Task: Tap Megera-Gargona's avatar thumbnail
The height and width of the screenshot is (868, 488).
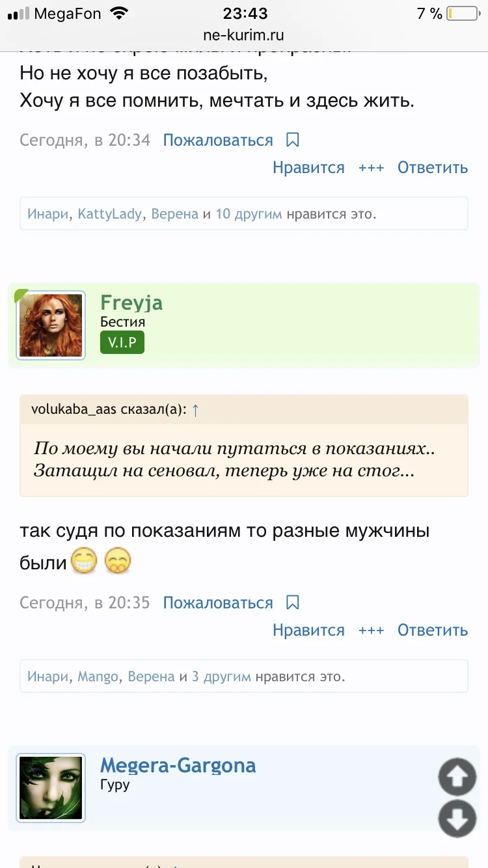Action: point(50,787)
